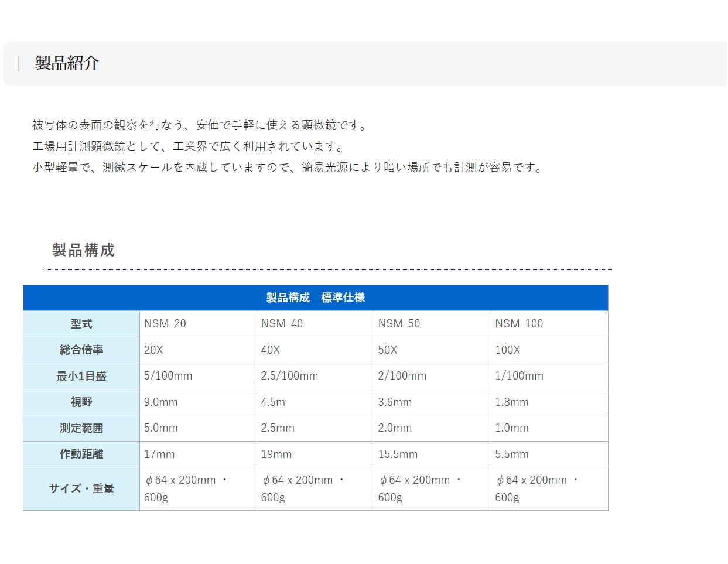This screenshot has height=564, width=728.
Task: Click the 1.8mm field of view cell
Action: click(x=549, y=402)
